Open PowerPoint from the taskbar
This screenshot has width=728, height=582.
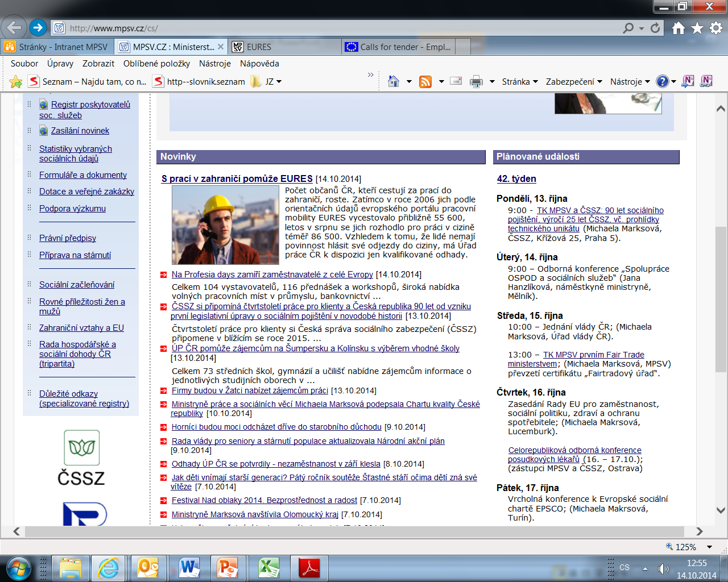coord(229,568)
